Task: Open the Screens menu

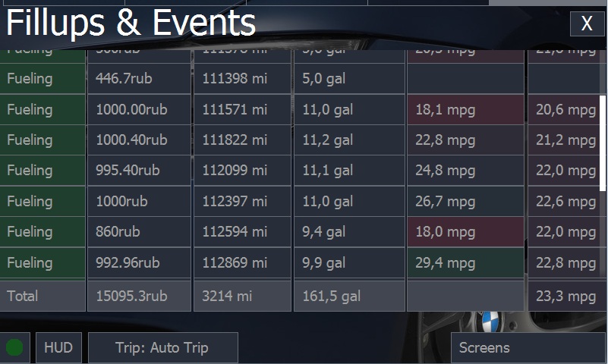Action: click(x=528, y=348)
